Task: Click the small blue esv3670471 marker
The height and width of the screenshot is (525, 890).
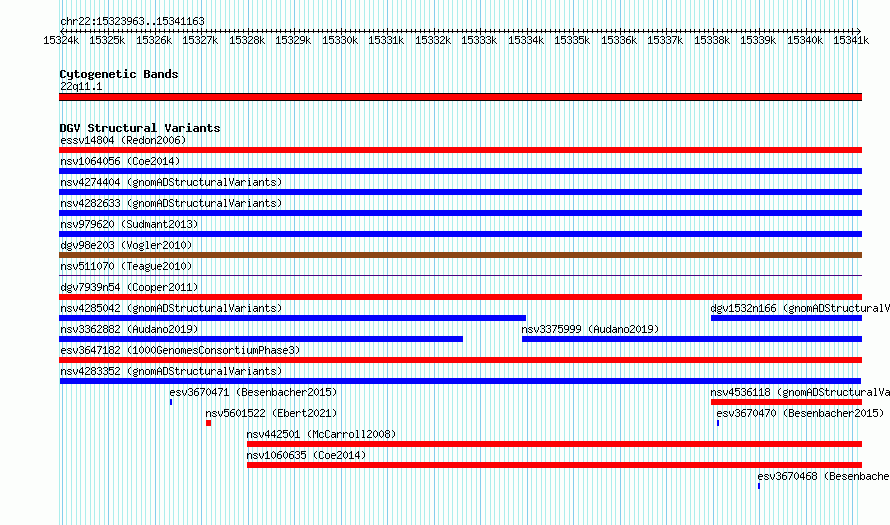Action: pos(171,402)
